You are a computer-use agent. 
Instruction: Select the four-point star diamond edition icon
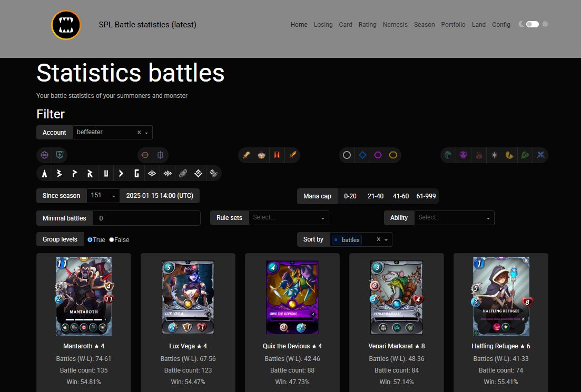pyautogui.click(x=152, y=173)
